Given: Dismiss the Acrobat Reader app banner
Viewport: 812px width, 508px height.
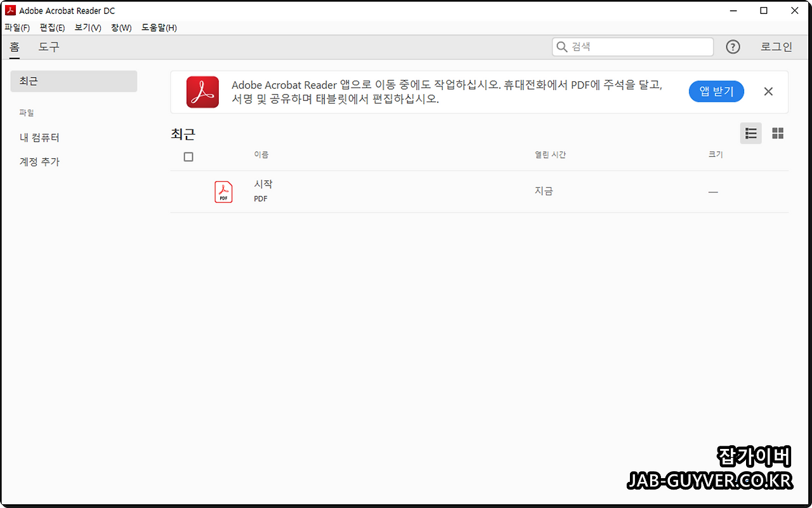Looking at the screenshot, I should (768, 91).
